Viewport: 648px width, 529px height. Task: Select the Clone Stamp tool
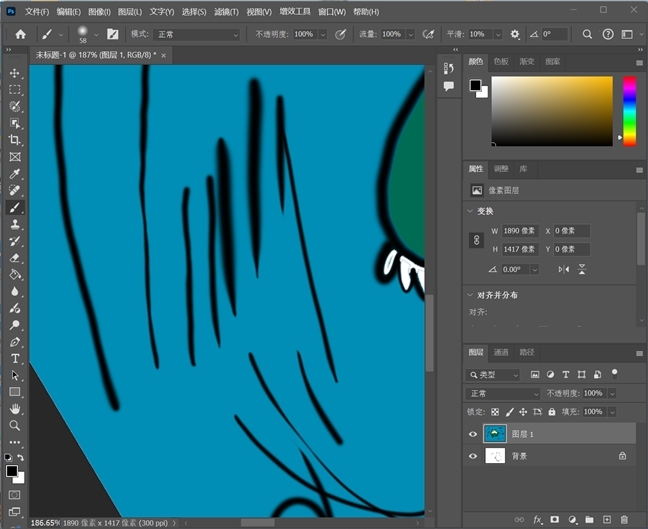click(15, 224)
